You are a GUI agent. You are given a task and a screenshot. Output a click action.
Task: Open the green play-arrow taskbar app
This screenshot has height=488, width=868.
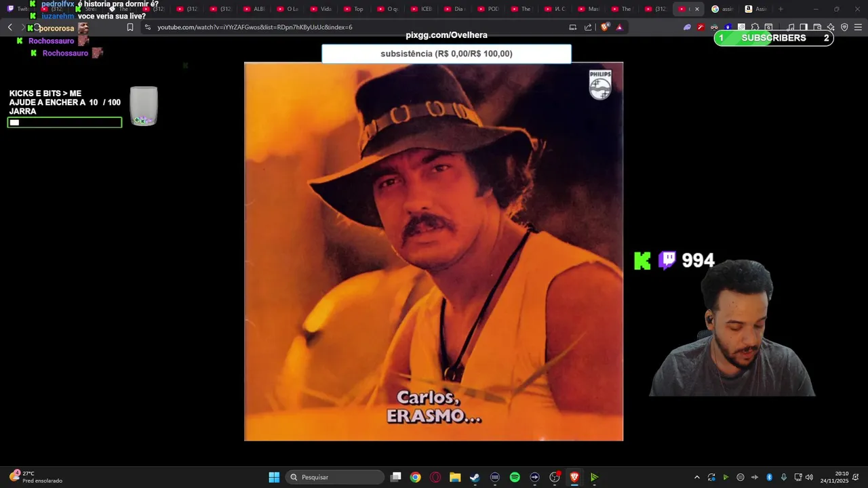[594, 477]
